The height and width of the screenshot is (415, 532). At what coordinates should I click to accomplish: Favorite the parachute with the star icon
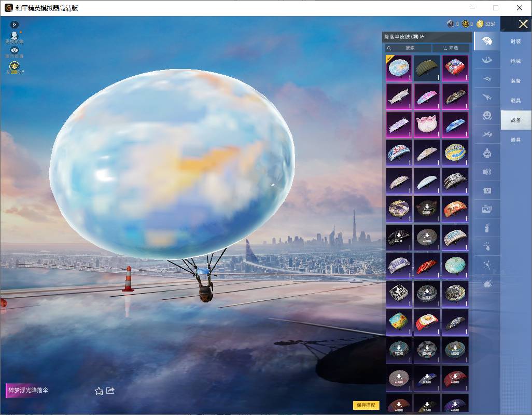99,391
